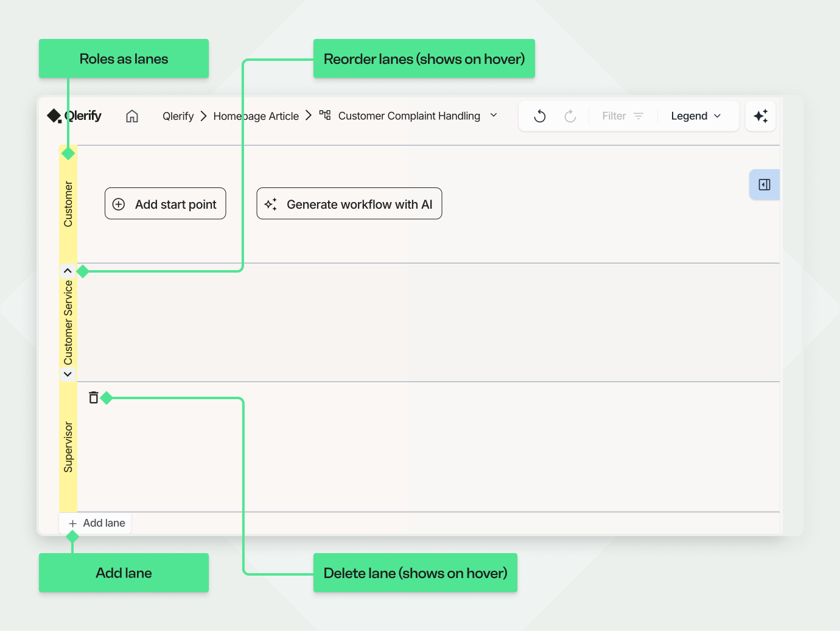Image resolution: width=840 pixels, height=631 pixels.
Task: Click the Qlerify logo
Action: click(x=74, y=116)
